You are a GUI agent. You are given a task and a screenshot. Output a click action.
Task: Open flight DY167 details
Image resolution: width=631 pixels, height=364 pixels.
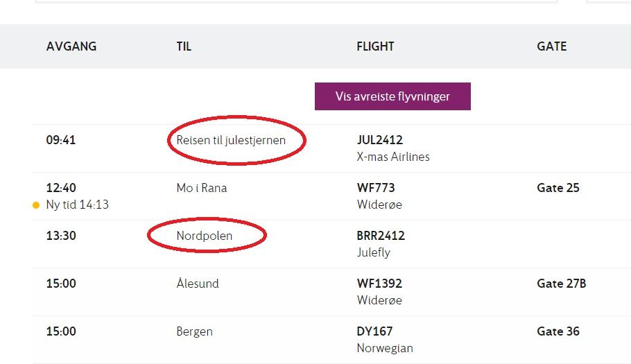pyautogui.click(x=376, y=331)
